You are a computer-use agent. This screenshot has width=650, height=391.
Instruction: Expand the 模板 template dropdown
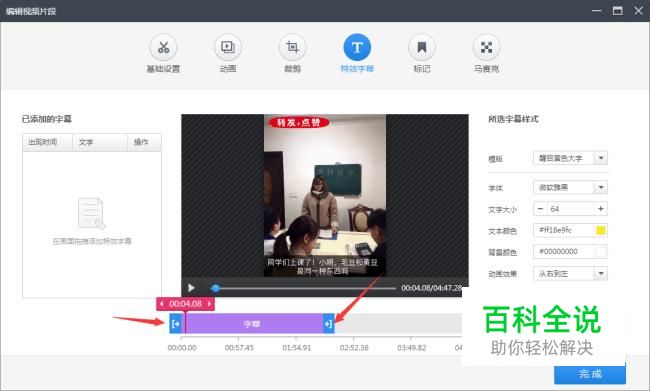601,158
